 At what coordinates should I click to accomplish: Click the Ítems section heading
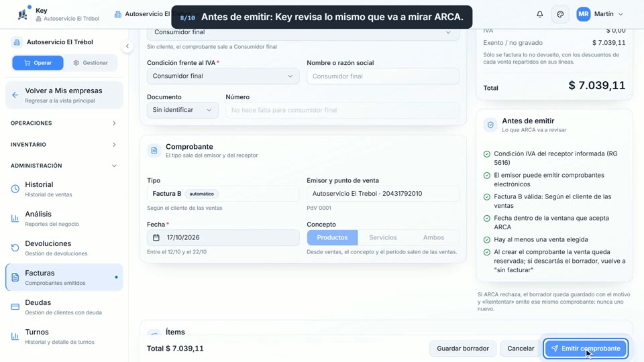coord(175,332)
